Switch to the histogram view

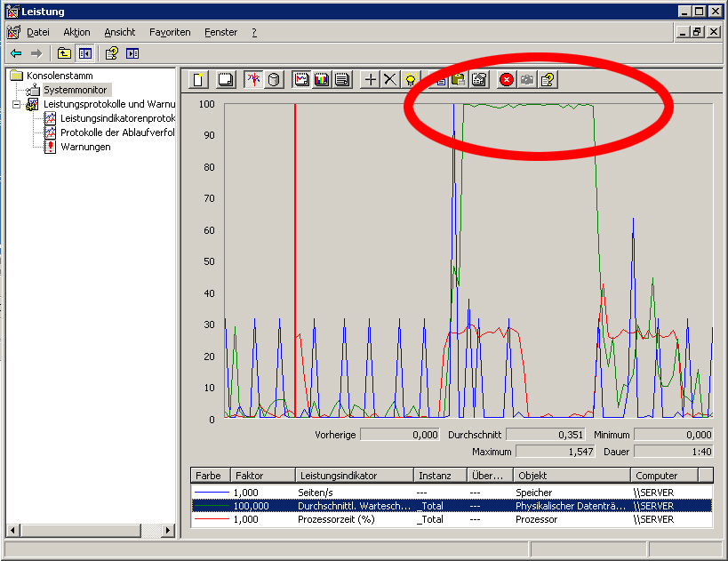(x=321, y=80)
